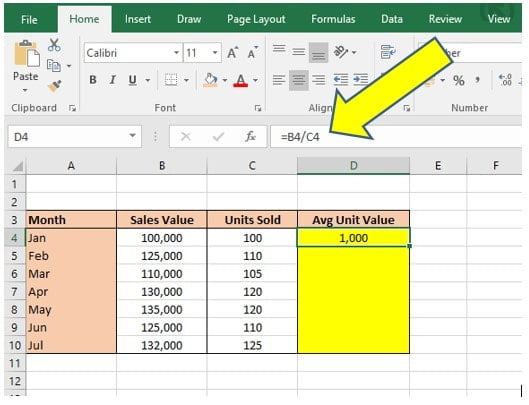Switch to the Draw tab

(189, 19)
